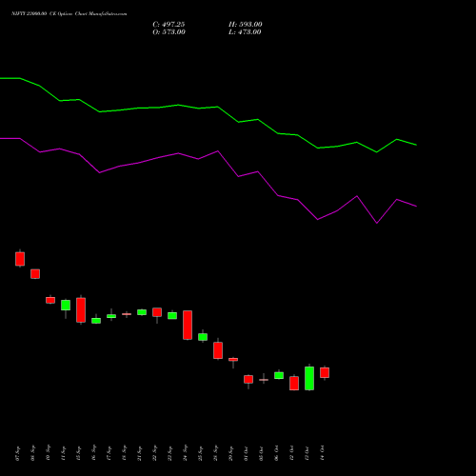The width and height of the screenshot is (476, 476).
Task: Select the green candlestick above 25 Sep
Action: (x=203, y=337)
